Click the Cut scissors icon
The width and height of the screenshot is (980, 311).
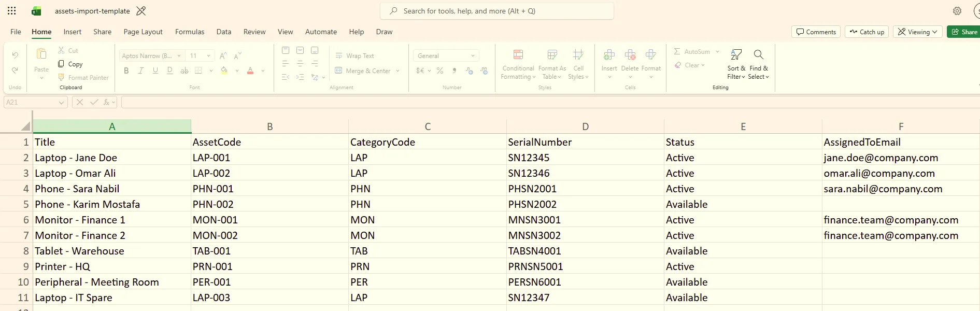61,50
